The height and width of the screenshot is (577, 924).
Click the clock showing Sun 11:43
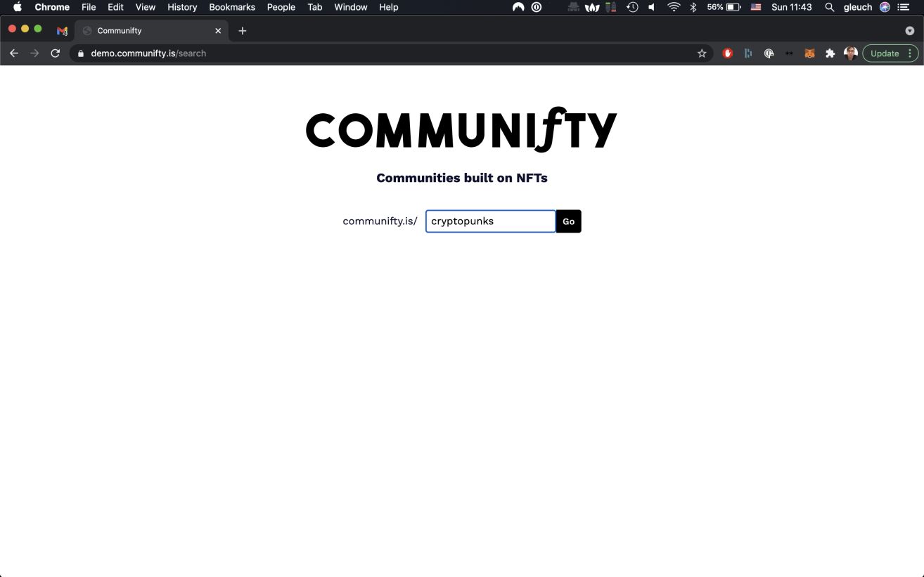click(792, 7)
